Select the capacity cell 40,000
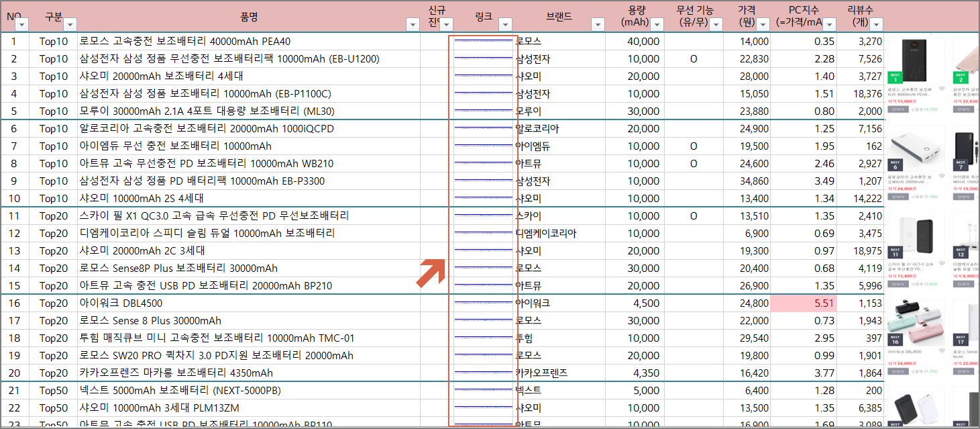The width and height of the screenshot is (980, 429). [635, 41]
